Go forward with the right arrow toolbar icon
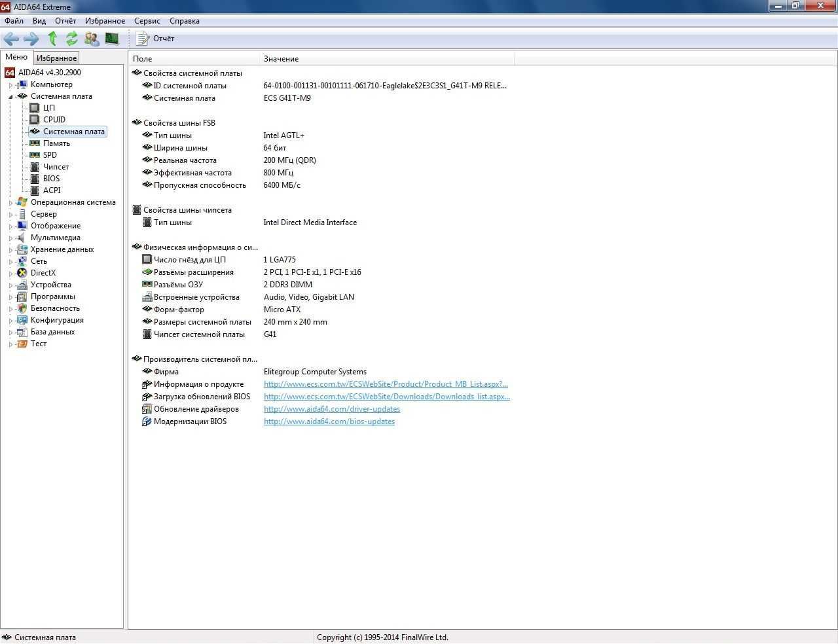 (x=31, y=39)
